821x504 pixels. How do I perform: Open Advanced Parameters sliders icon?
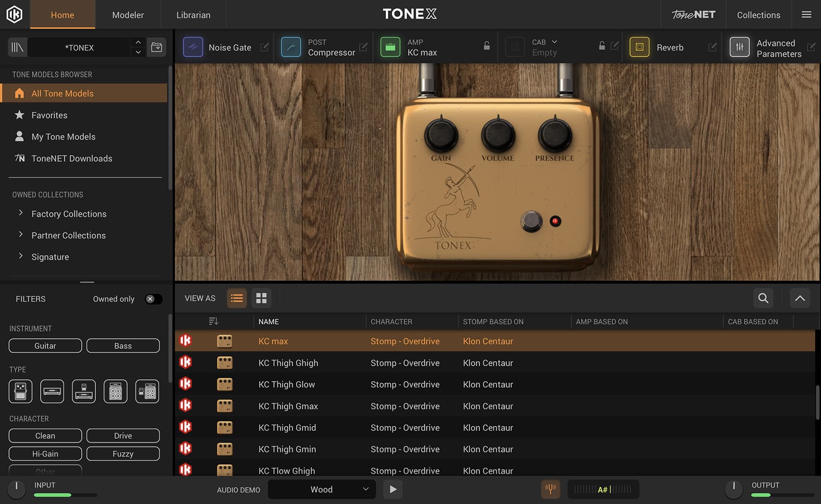pos(739,47)
